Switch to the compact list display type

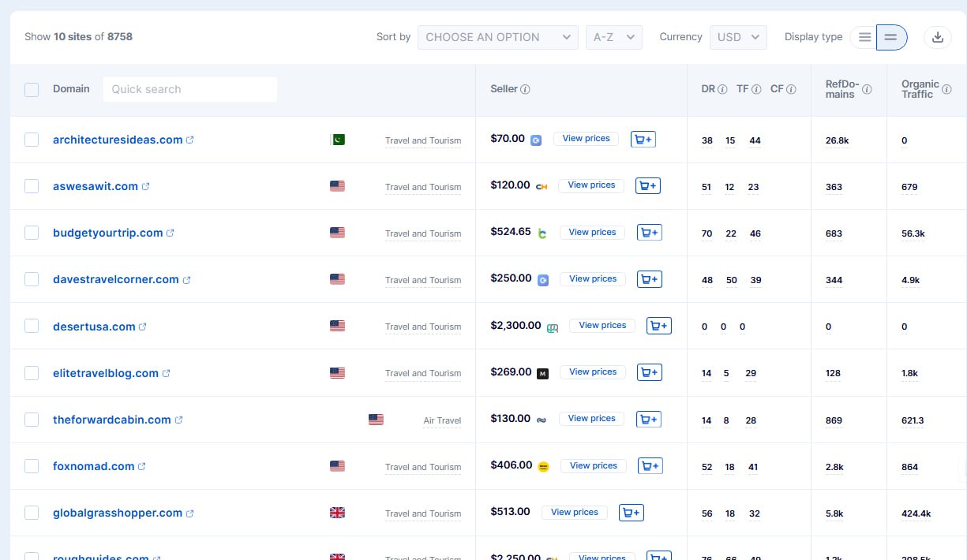864,37
